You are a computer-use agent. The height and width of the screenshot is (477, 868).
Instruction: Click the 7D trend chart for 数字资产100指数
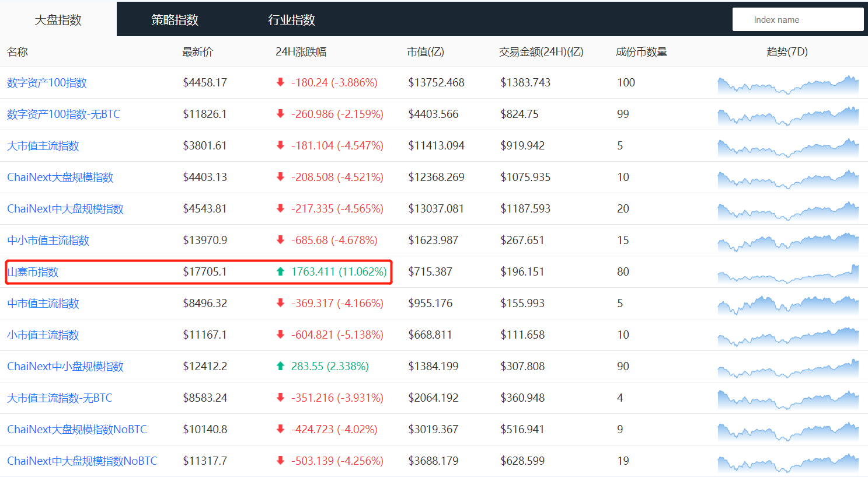click(787, 85)
